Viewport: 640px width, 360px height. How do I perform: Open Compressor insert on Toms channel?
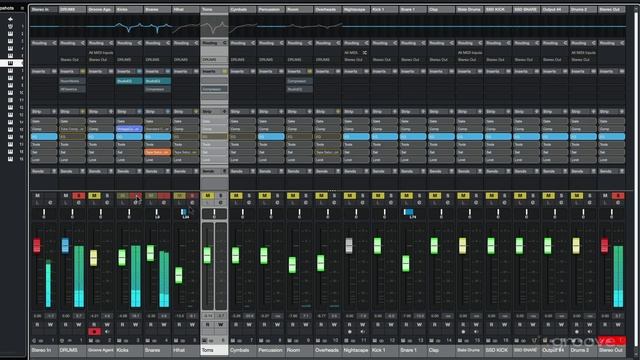coord(214,89)
